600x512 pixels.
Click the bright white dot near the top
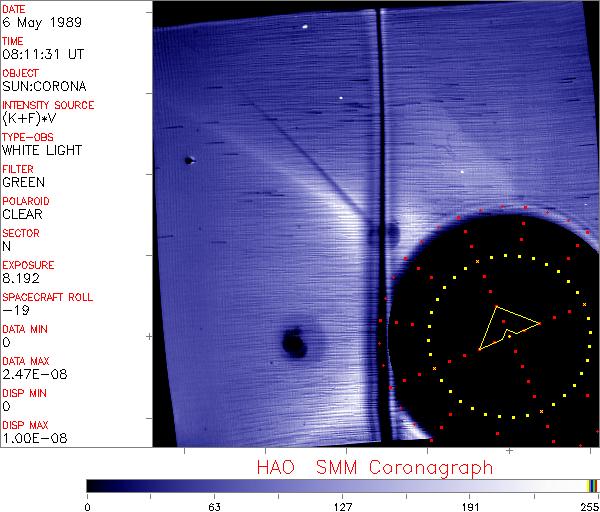[304, 27]
